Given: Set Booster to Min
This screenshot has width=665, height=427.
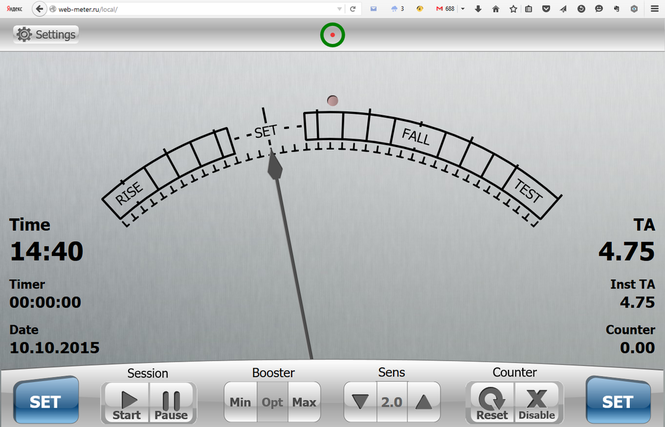Looking at the screenshot, I should (x=240, y=403).
